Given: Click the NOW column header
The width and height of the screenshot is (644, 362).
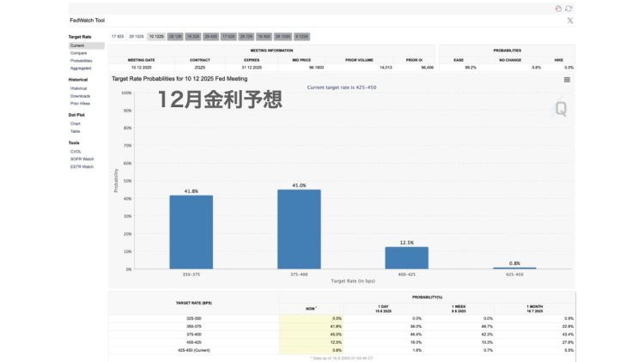Looking at the screenshot, I should 311,309.
